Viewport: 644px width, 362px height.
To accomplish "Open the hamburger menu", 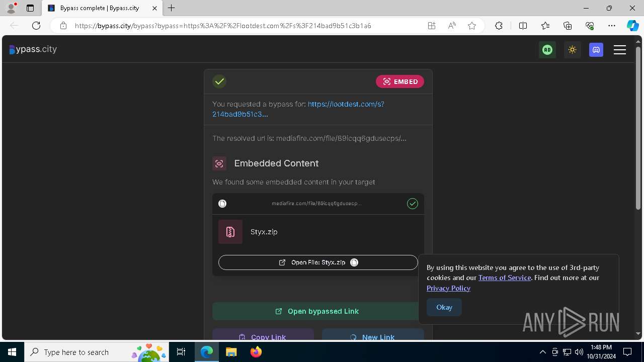I will (620, 50).
